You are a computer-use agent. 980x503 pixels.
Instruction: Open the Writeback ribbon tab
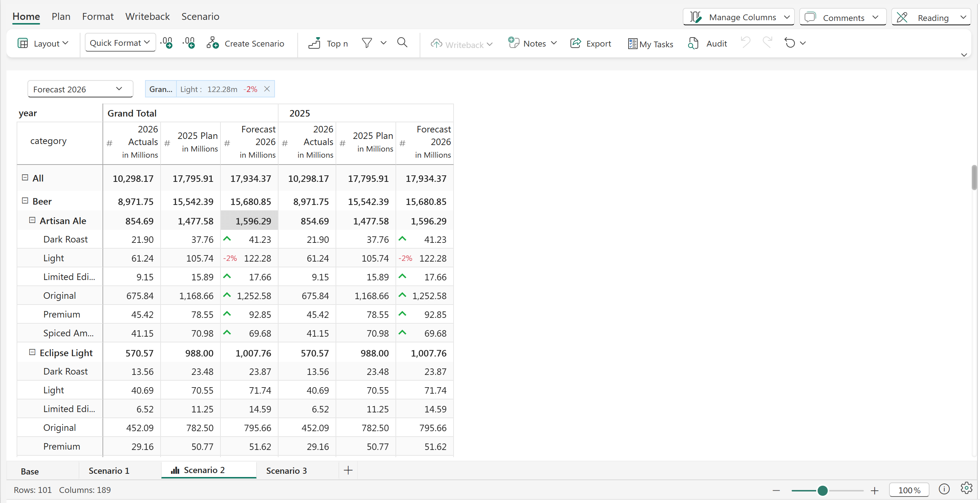pyautogui.click(x=147, y=16)
